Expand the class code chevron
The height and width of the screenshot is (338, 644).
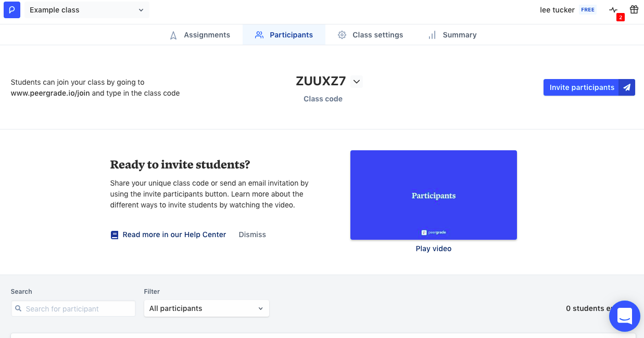click(x=357, y=81)
